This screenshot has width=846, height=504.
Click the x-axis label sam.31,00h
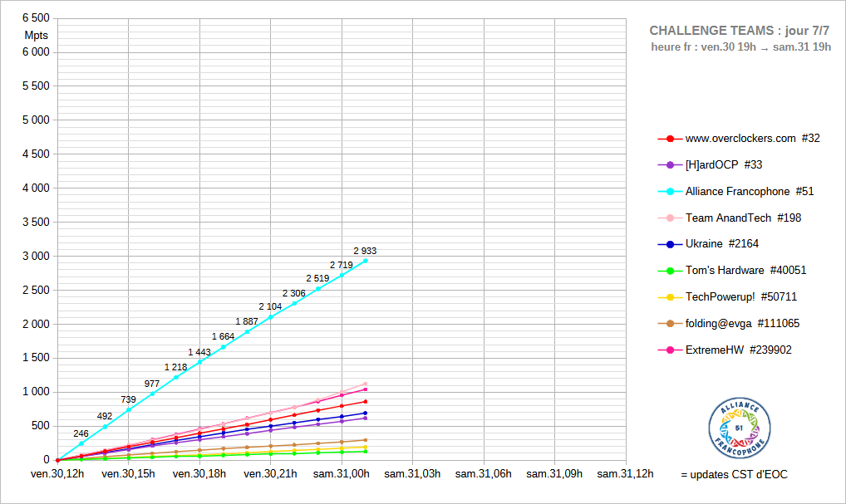click(342, 474)
